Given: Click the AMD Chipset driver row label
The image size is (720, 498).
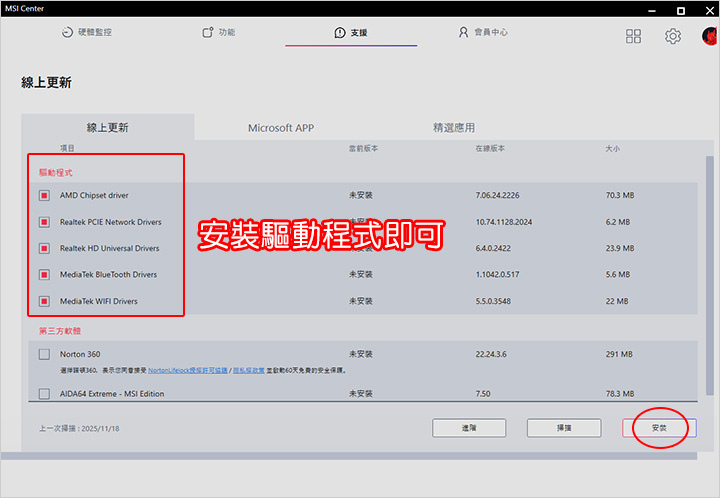Looking at the screenshot, I should (x=94, y=196).
